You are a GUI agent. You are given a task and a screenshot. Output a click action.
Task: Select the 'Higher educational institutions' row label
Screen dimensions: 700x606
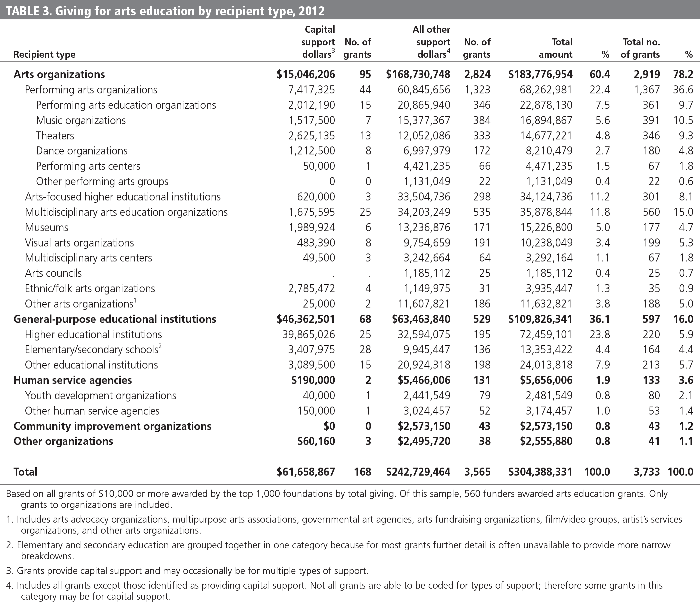93,335
